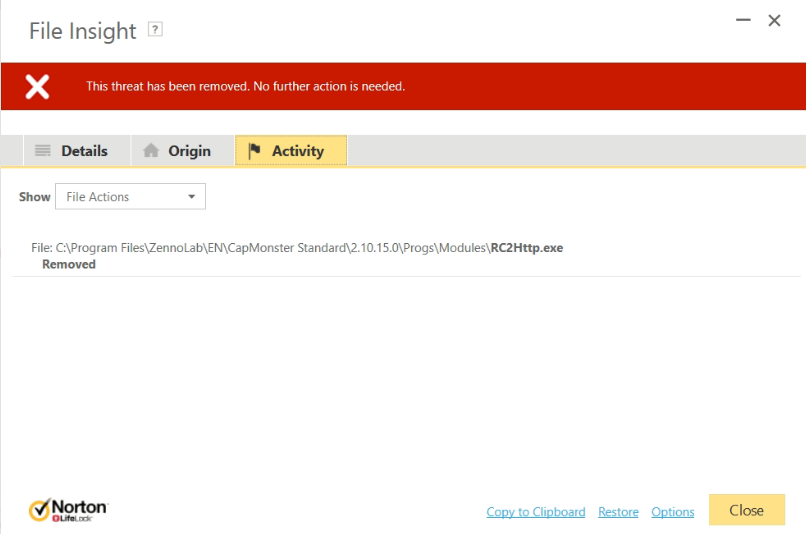Click the yellow Close button
The image size is (806, 534).
click(x=746, y=510)
